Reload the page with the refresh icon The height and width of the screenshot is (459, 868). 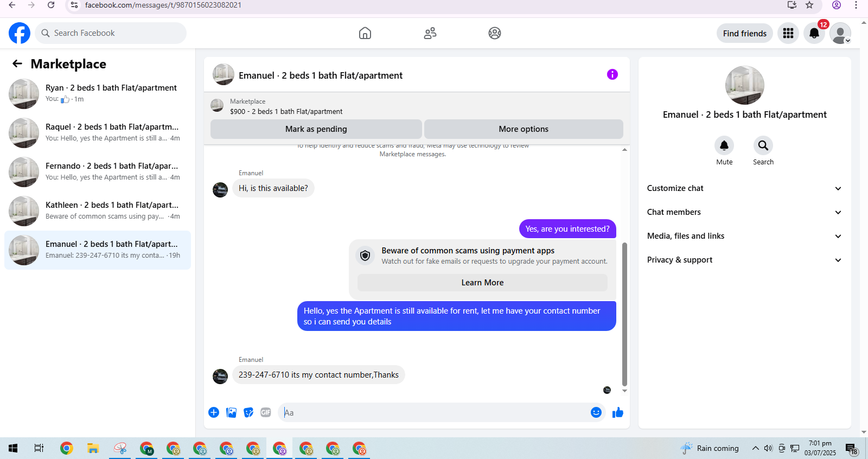tap(51, 5)
